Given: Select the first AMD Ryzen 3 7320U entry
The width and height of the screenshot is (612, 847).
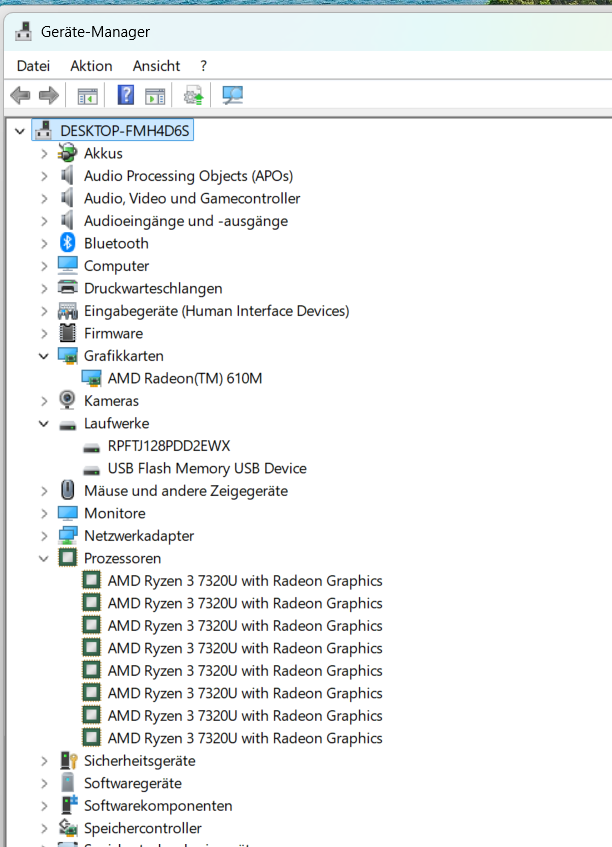Looking at the screenshot, I should tap(245, 581).
